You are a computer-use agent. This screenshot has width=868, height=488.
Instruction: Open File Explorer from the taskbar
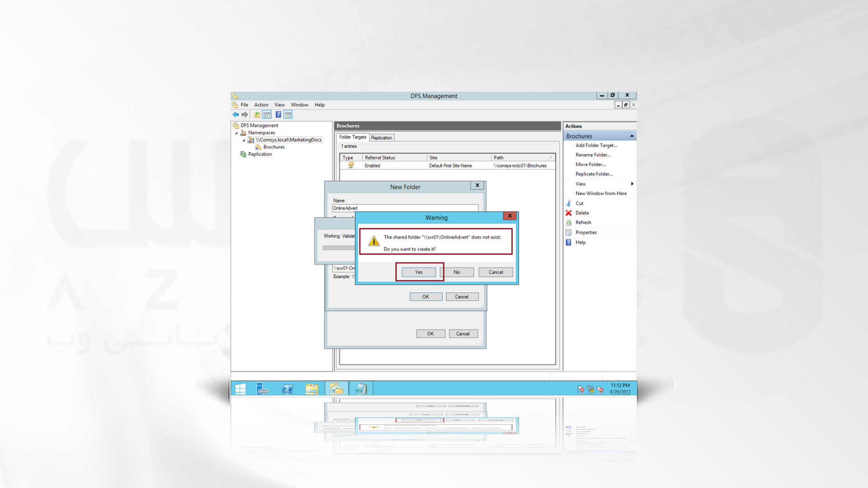312,389
